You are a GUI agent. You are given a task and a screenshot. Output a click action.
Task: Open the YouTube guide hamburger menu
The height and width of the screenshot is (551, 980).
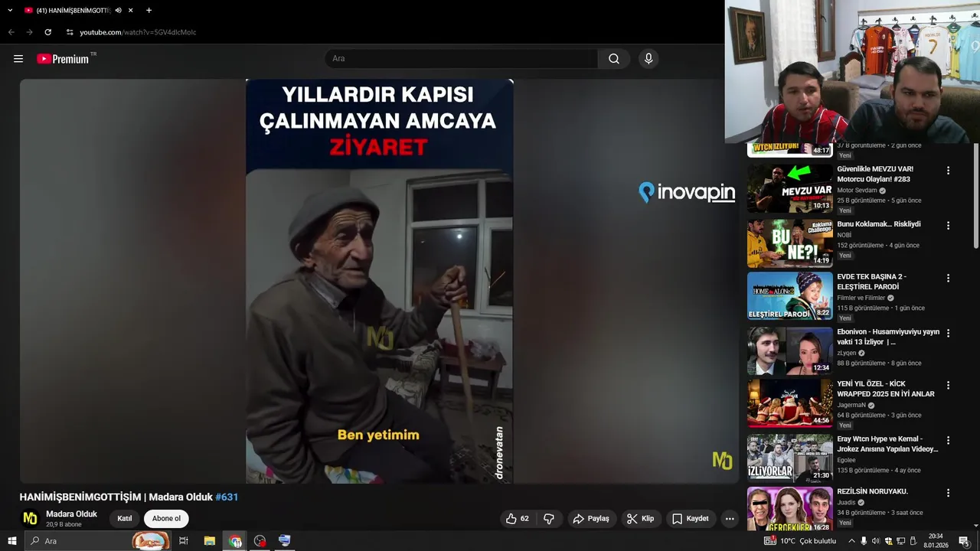(x=18, y=59)
